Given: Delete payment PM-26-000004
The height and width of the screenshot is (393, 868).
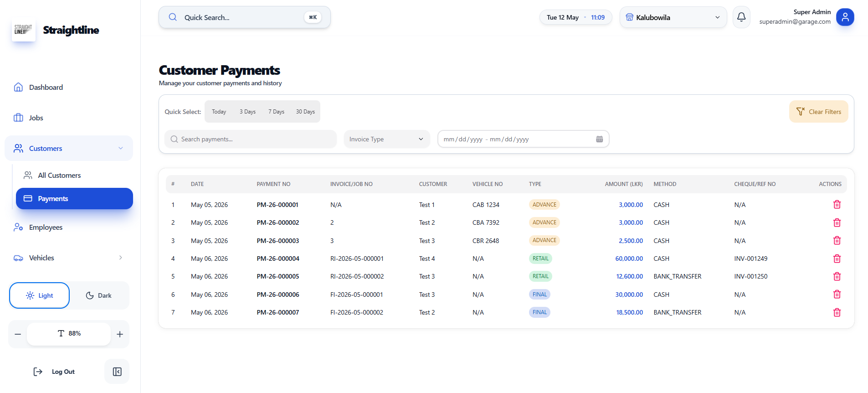Looking at the screenshot, I should [837, 259].
